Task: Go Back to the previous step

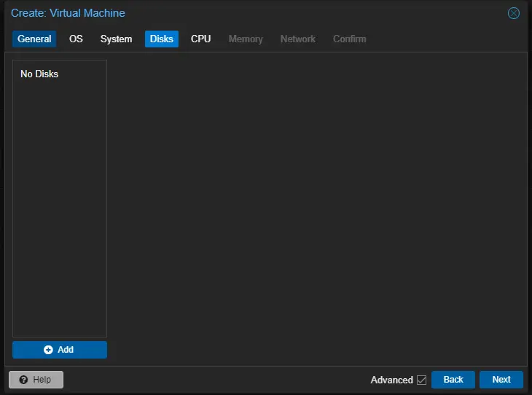Action: pos(453,380)
